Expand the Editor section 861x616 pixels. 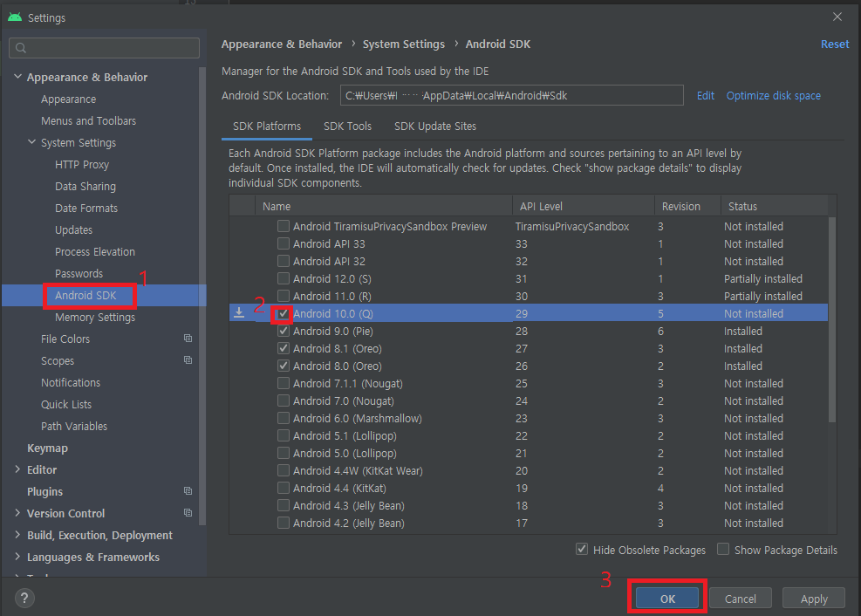(x=16, y=469)
